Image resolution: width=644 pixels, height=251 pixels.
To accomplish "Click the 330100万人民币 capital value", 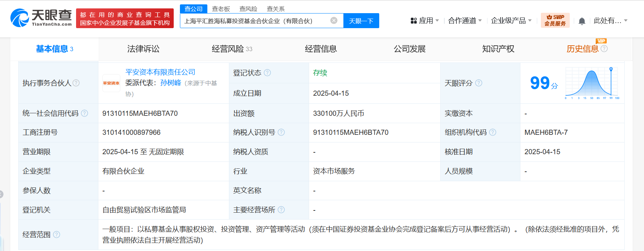I will pyautogui.click(x=339, y=113).
